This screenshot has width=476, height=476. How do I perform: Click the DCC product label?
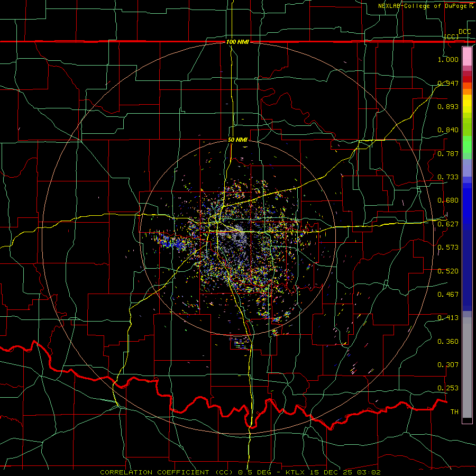pyautogui.click(x=464, y=32)
